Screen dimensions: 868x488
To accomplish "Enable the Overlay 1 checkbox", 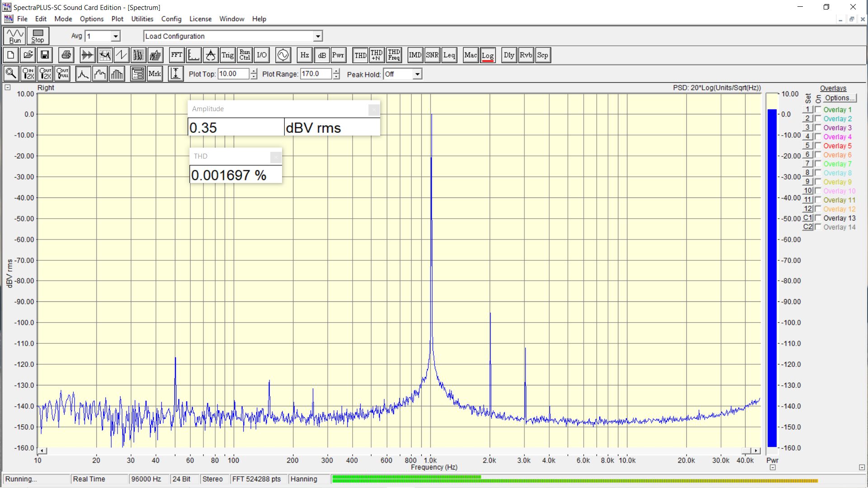I will pos(818,110).
